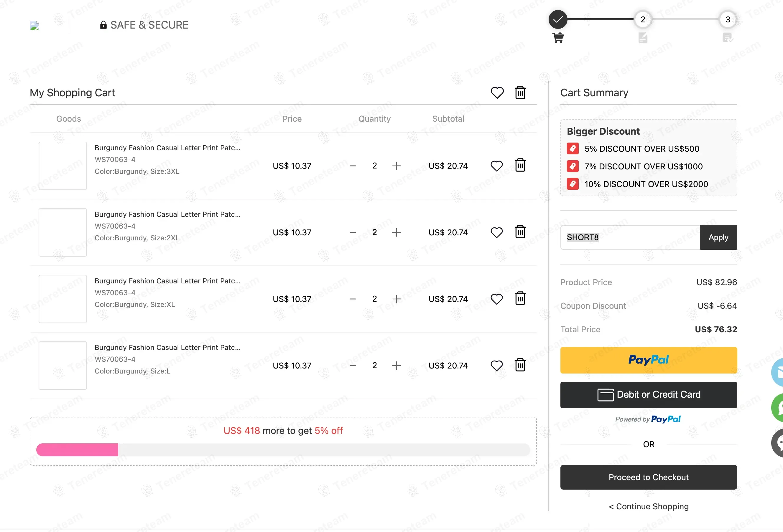This screenshot has width=783, height=532.
Task: Click the shopping cart step icon
Action: coord(558,38)
